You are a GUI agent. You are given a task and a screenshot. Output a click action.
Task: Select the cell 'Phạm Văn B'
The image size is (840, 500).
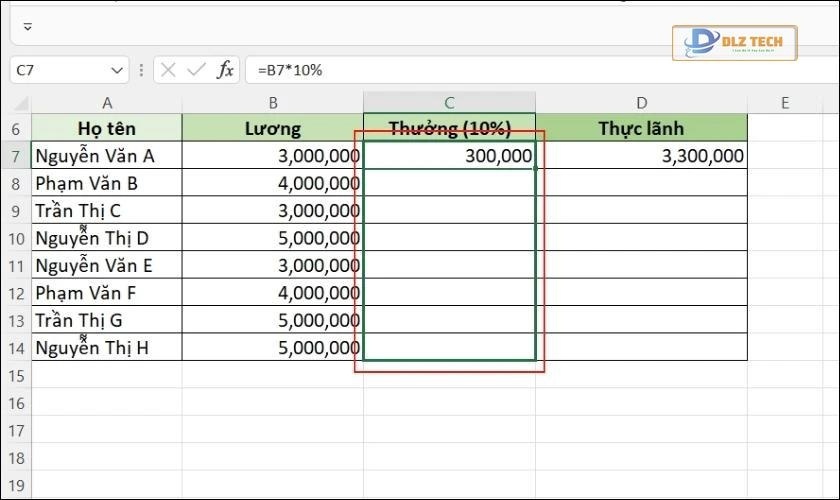107,183
